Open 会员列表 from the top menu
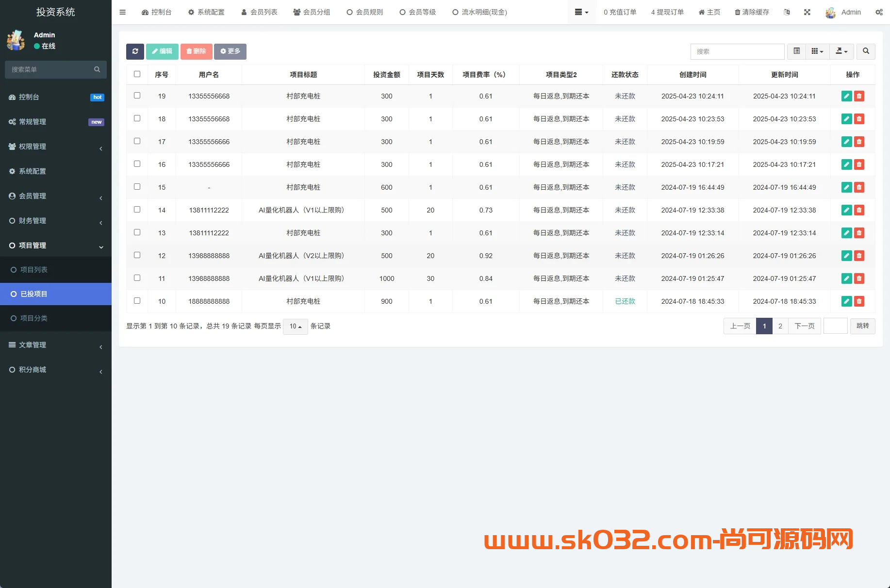The width and height of the screenshot is (890, 588). (260, 12)
